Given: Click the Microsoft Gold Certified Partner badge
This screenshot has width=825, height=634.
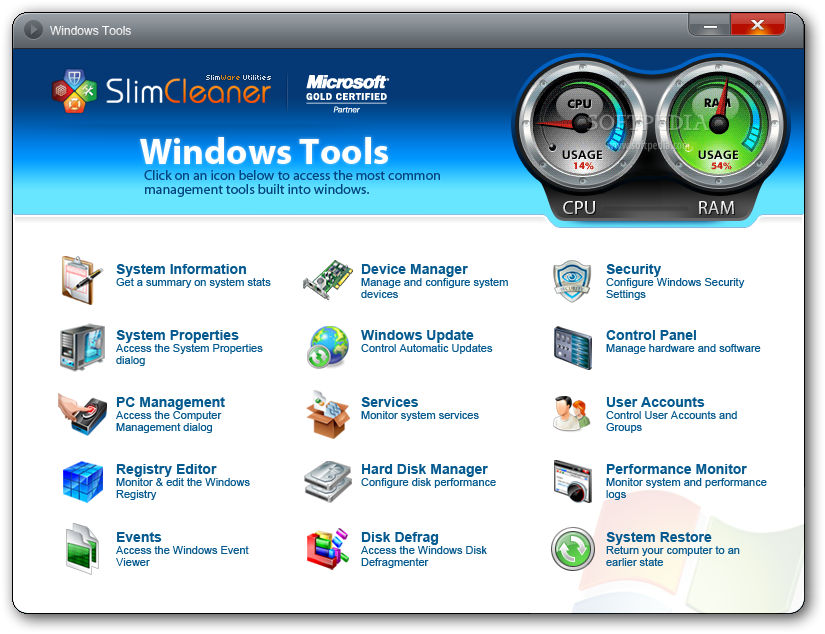Looking at the screenshot, I should [347, 94].
